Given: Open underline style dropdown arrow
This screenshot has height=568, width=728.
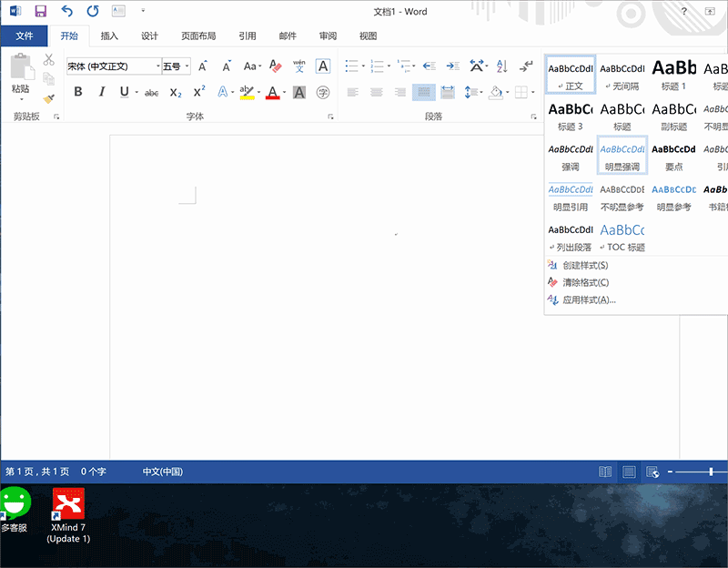Looking at the screenshot, I should [136, 93].
